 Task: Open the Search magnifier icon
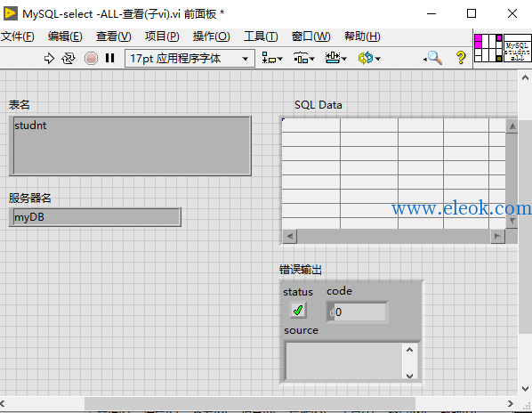pyautogui.click(x=433, y=58)
